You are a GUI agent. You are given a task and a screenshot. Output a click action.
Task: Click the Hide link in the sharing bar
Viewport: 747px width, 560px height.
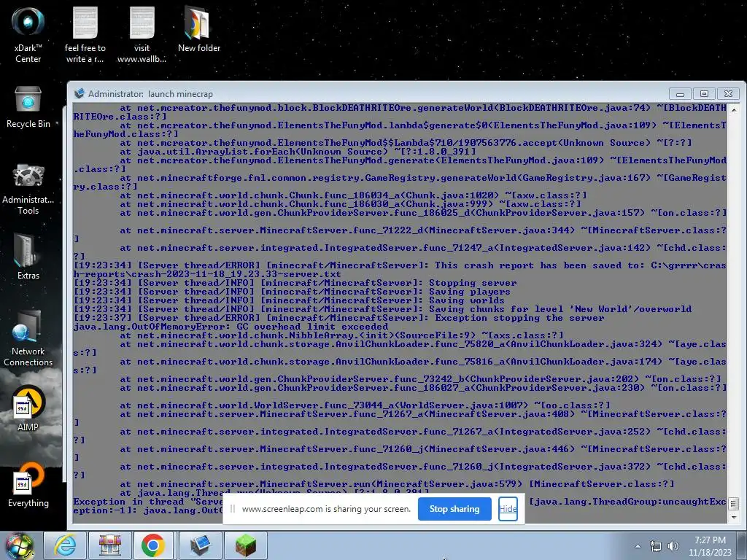click(508, 508)
